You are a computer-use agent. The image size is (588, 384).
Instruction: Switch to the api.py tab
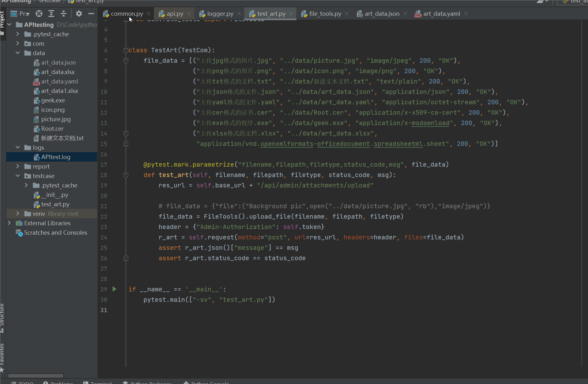pos(175,14)
